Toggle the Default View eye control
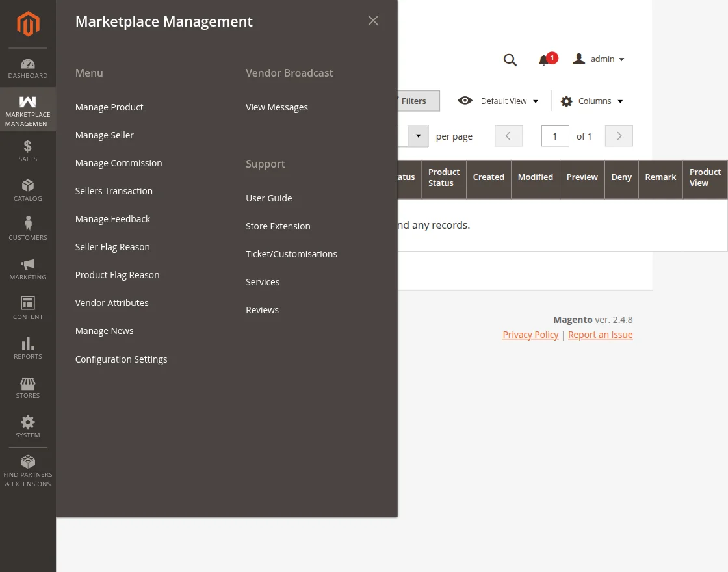This screenshot has height=572, width=728. coord(465,101)
